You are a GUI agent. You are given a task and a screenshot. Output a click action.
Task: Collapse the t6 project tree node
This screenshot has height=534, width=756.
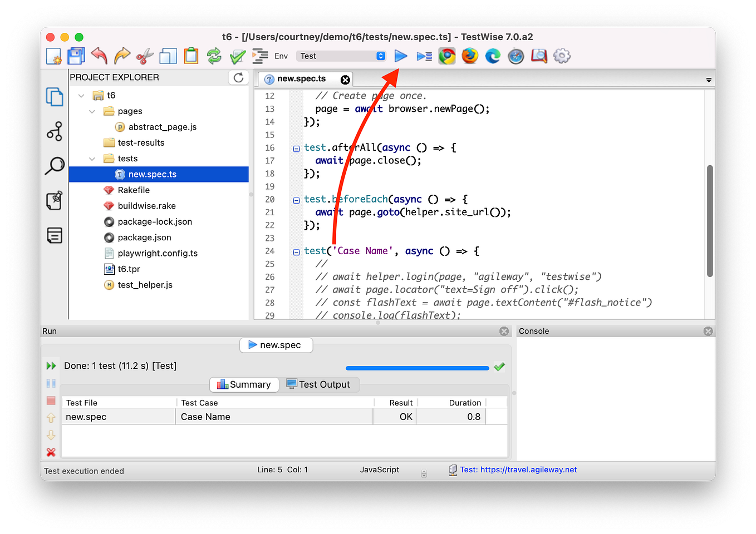(x=81, y=95)
